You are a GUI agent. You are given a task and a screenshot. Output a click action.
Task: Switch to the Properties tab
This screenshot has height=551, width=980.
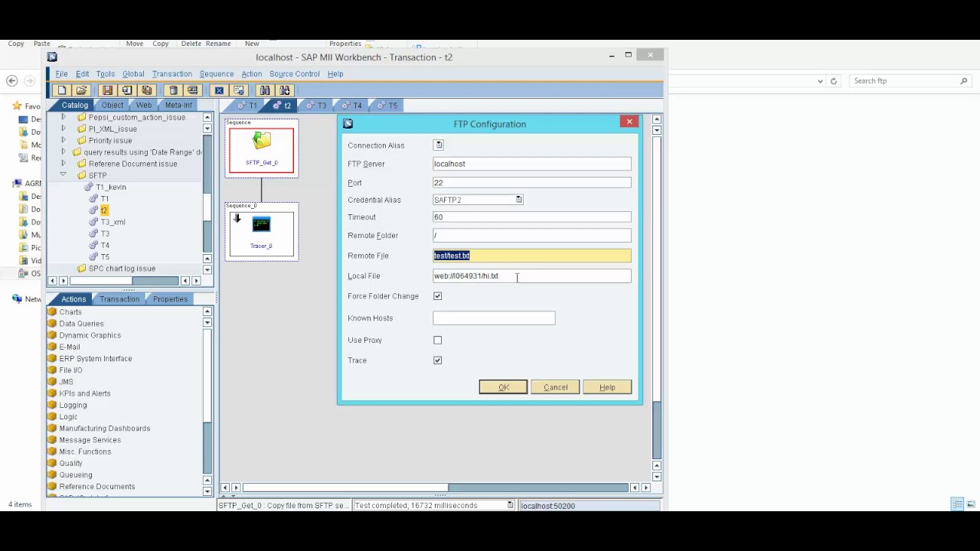pyautogui.click(x=170, y=298)
